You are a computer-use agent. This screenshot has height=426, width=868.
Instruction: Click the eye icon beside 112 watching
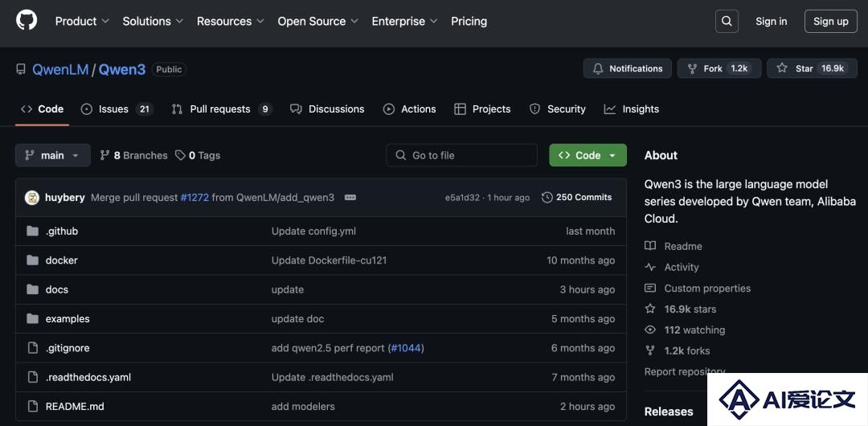650,330
